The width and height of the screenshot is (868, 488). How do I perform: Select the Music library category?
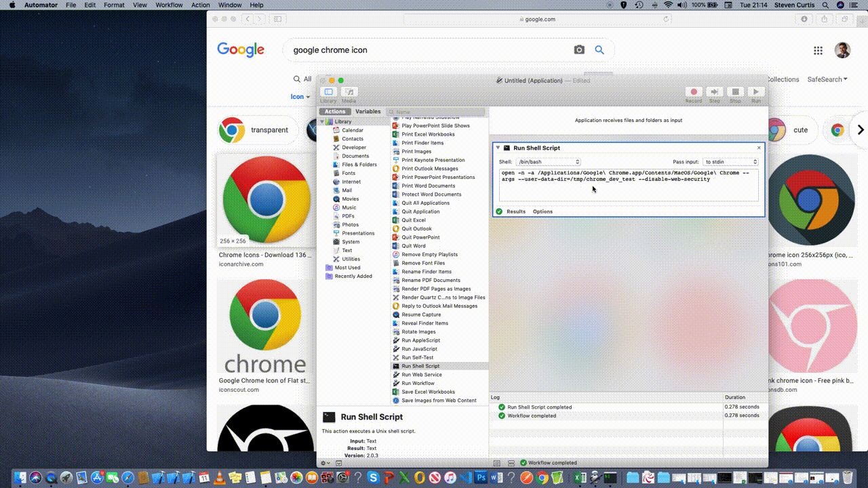coord(349,207)
